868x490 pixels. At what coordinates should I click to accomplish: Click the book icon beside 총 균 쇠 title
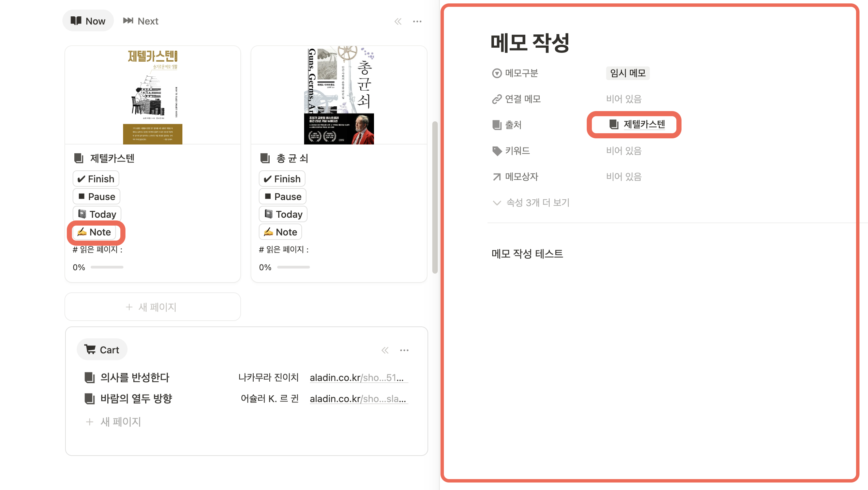265,158
